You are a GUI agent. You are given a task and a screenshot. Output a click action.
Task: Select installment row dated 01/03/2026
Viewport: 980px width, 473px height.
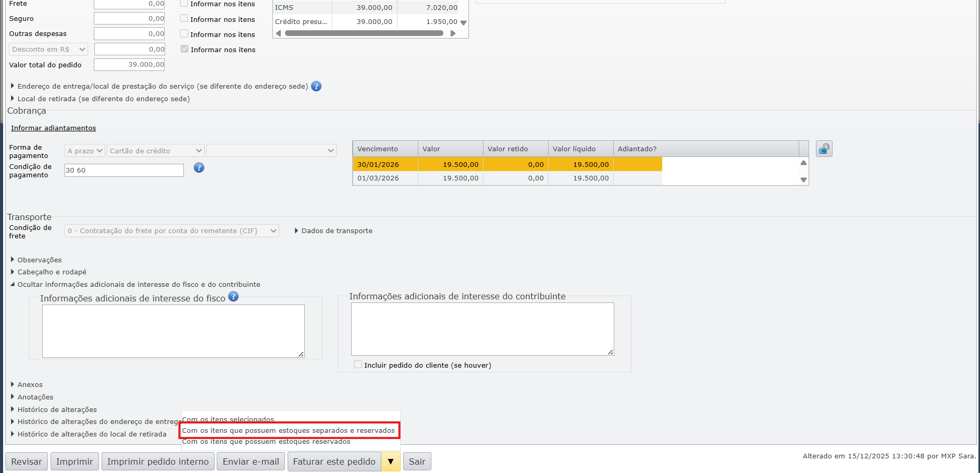click(x=507, y=178)
